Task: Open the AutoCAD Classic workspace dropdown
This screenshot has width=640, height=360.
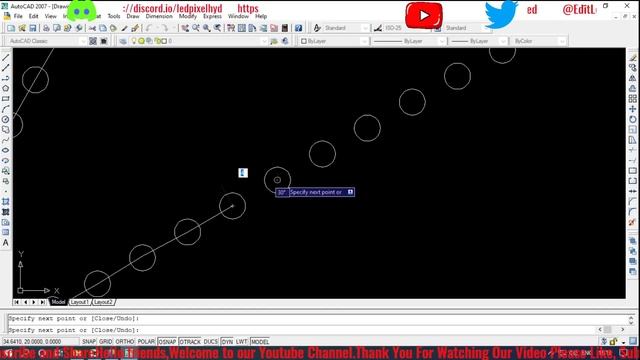Action: click(46, 41)
